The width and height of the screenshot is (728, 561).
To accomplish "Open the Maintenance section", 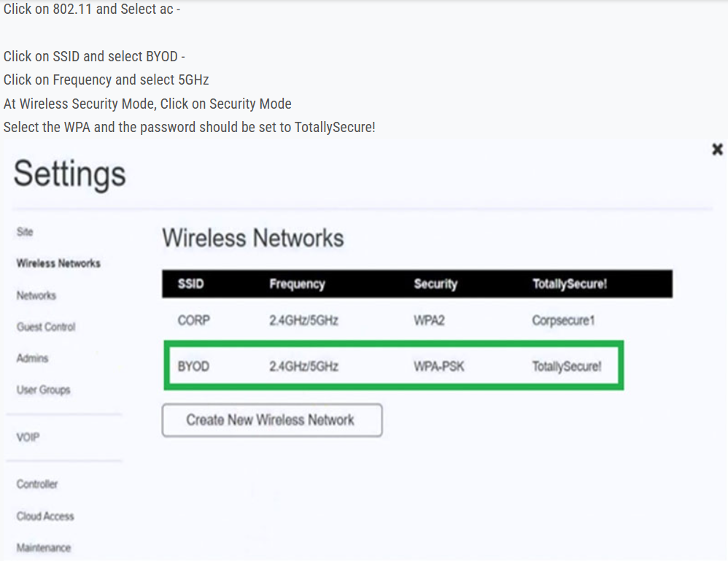I will point(44,548).
